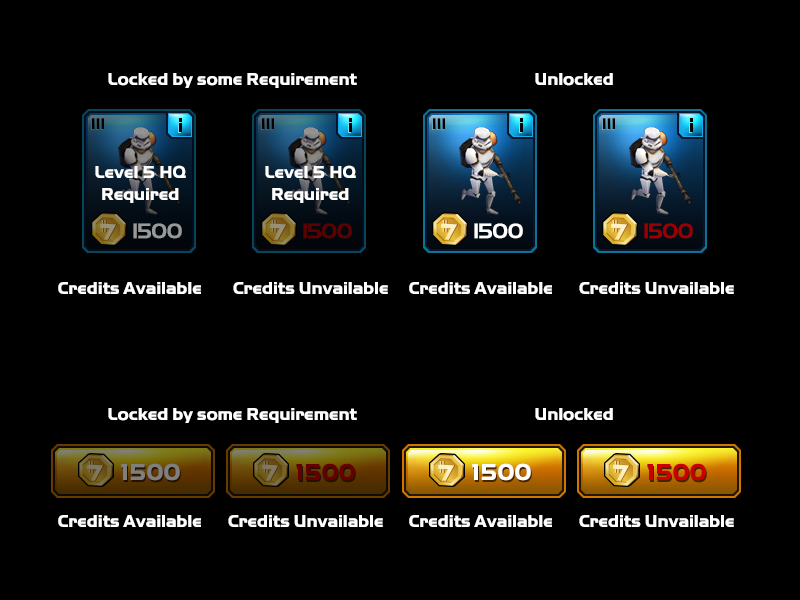Click level bars icon on first locked card
This screenshot has width=800, height=600.
click(97, 123)
